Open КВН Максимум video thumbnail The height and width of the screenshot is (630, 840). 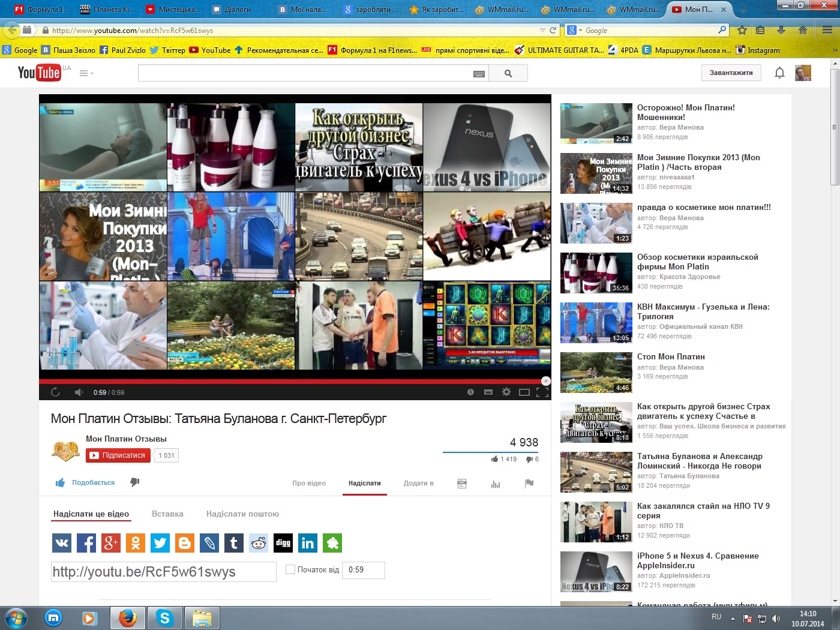(596, 323)
